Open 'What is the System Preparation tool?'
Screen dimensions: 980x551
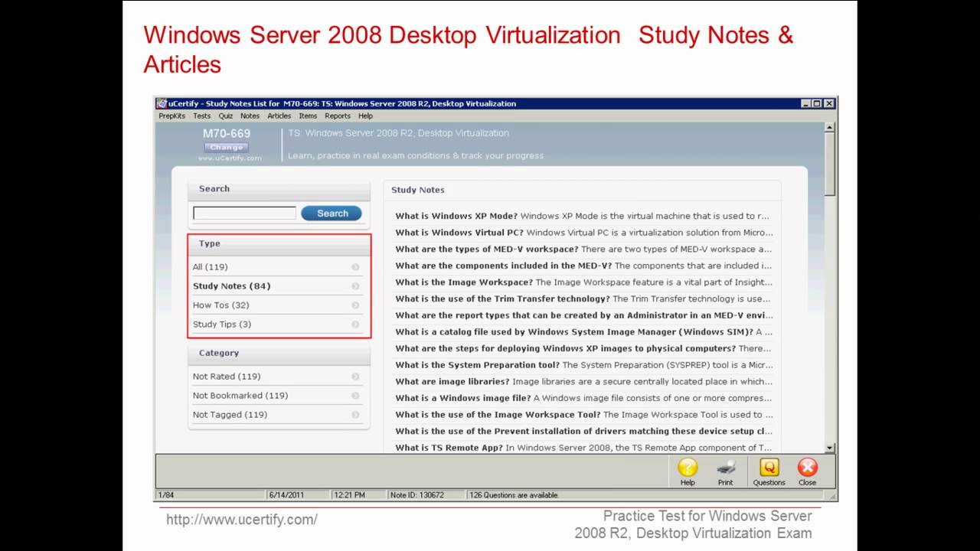point(583,365)
